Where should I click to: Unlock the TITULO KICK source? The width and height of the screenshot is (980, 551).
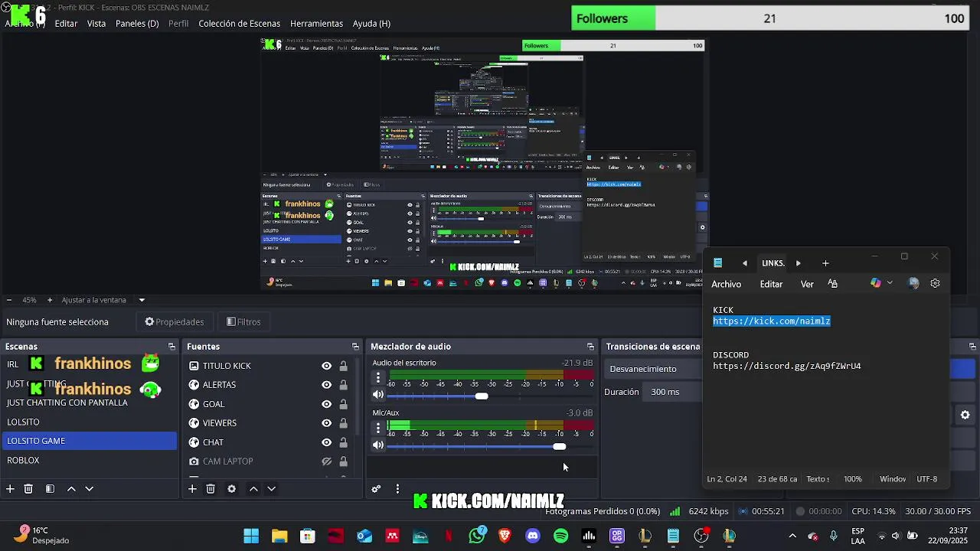click(x=343, y=366)
